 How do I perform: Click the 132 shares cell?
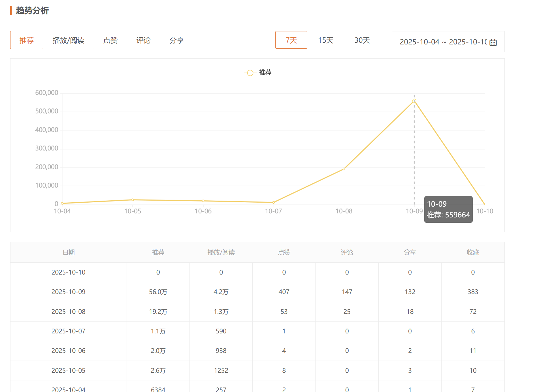click(410, 292)
